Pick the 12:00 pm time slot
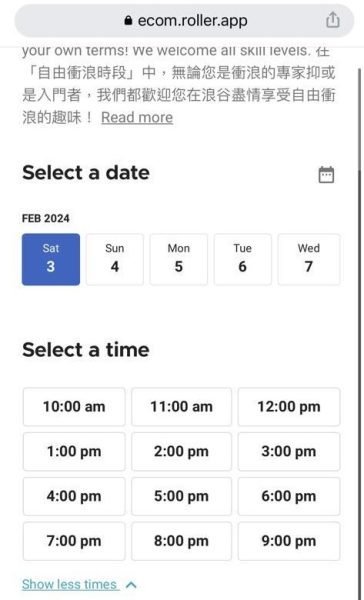This screenshot has height=600, width=364. pyautogui.click(x=289, y=407)
